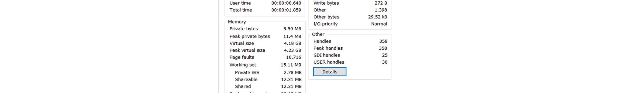Click the USER handles value 30
The height and width of the screenshot is (93, 644).
[x=384, y=62]
